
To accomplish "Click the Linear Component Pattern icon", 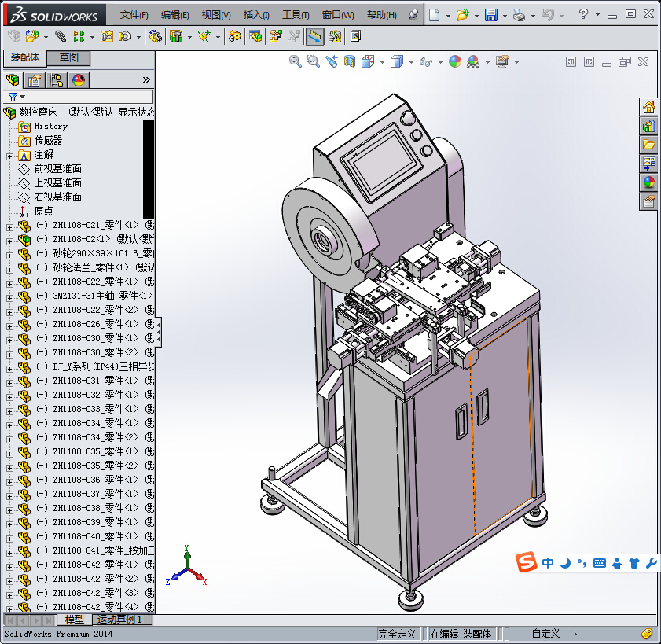I will (79, 37).
